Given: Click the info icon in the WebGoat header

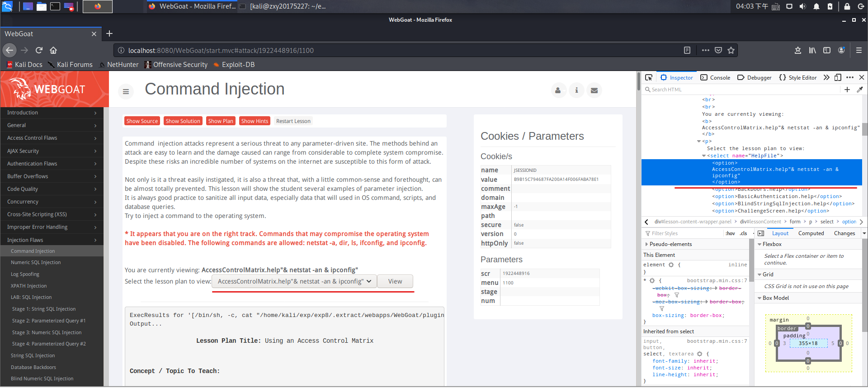Looking at the screenshot, I should [x=576, y=90].
